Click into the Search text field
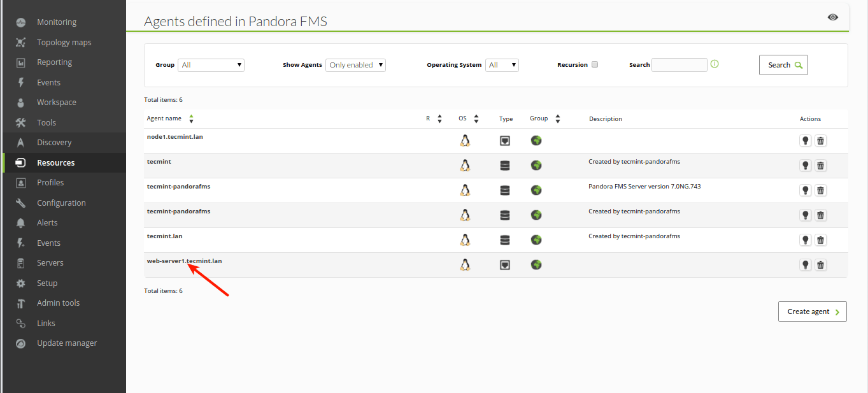The height and width of the screenshot is (393, 868). pyautogui.click(x=679, y=65)
